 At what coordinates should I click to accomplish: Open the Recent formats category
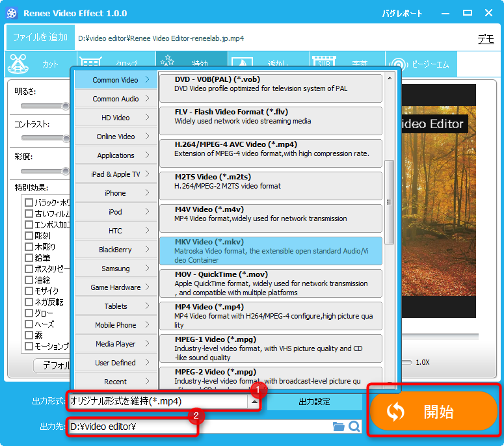[116, 382]
